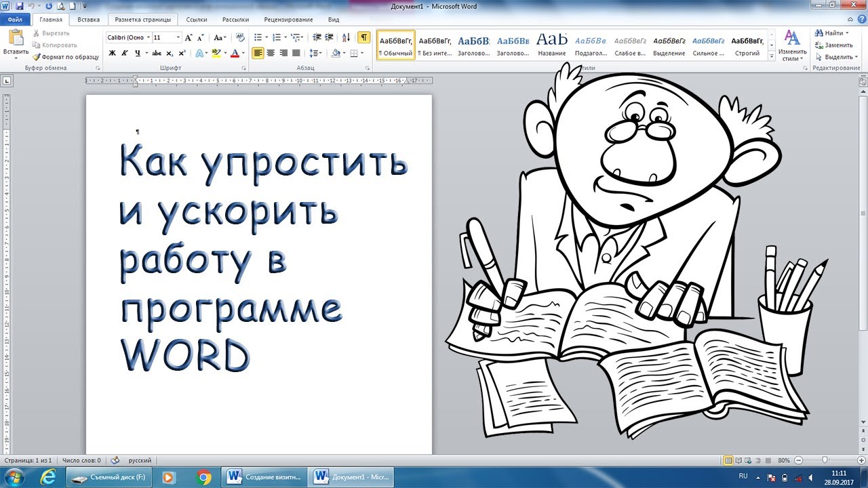
Task: Switch to the Вставка tab
Action: tap(89, 20)
